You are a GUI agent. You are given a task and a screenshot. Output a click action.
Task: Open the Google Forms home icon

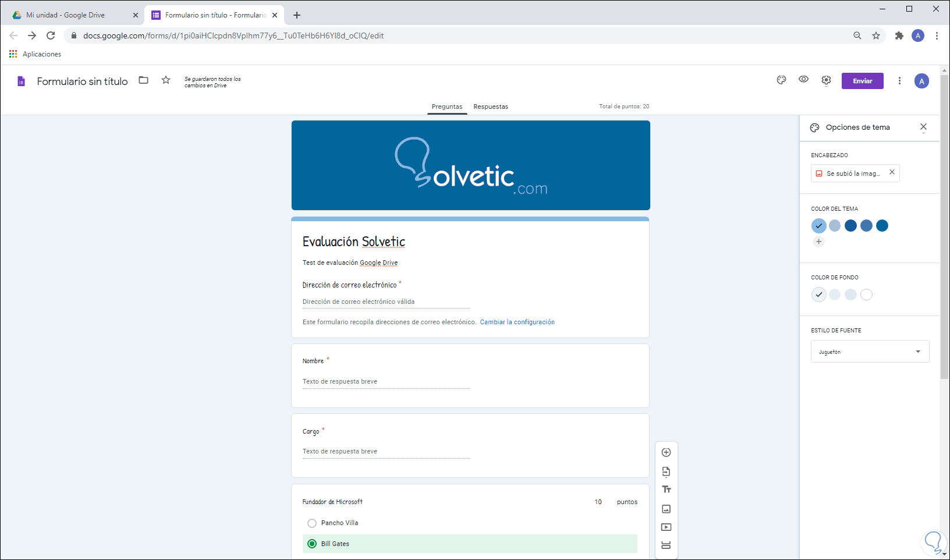(21, 81)
